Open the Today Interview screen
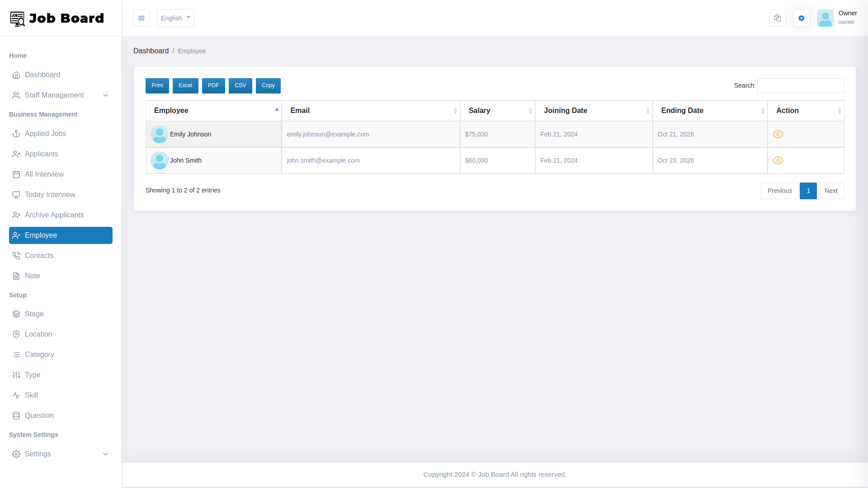868x488 pixels. [50, 194]
